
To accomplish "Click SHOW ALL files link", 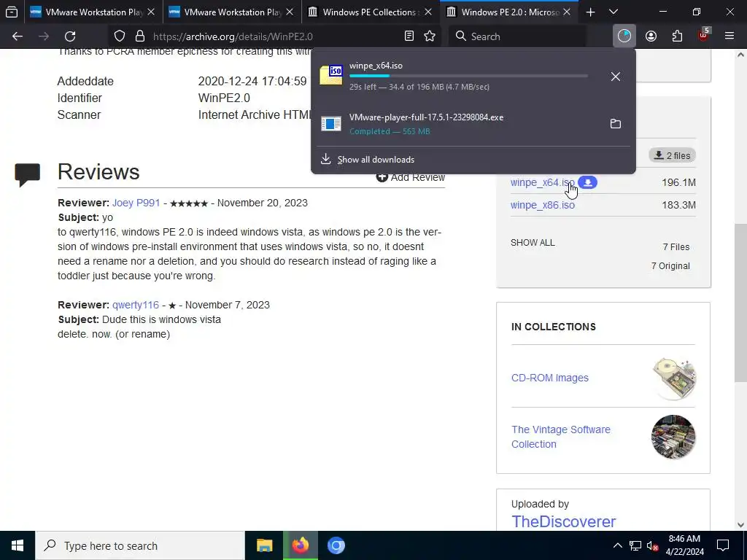I will [533, 242].
